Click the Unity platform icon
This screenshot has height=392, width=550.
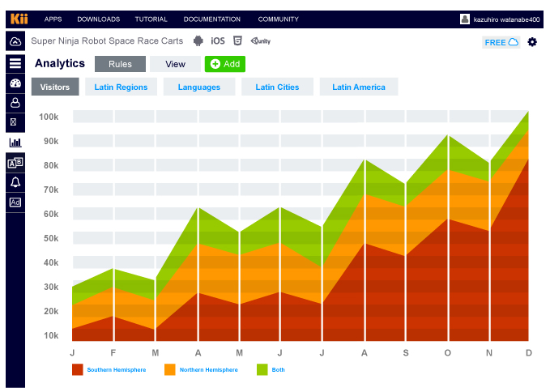(x=260, y=40)
